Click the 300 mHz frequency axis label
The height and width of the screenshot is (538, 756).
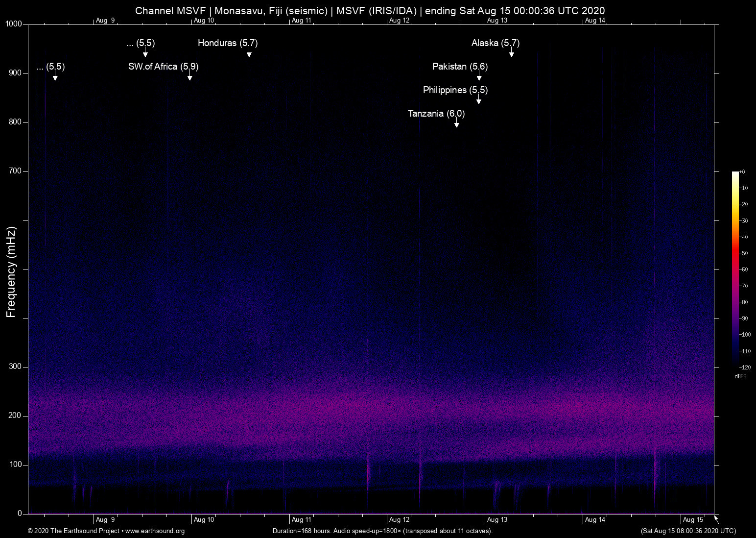coord(16,367)
